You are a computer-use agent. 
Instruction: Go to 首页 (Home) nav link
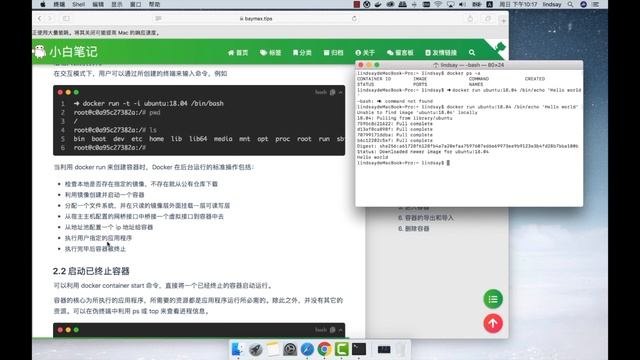pyautogui.click(x=238, y=53)
